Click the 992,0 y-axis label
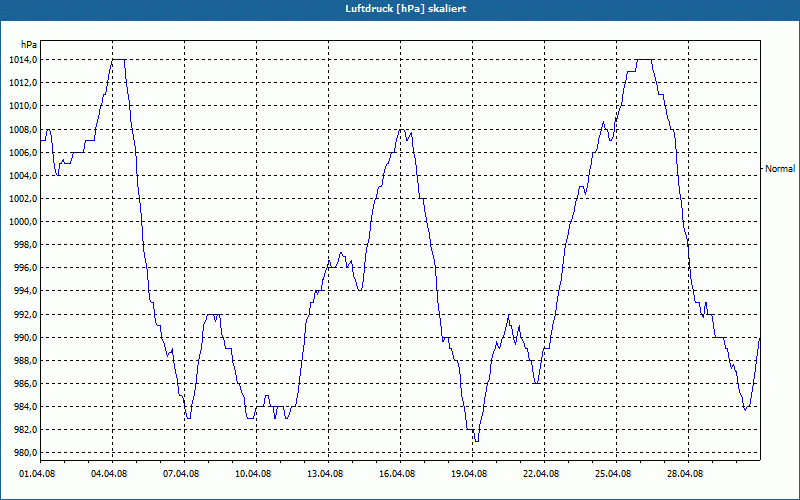Screen dimensions: 800x500 pyautogui.click(x=25, y=314)
